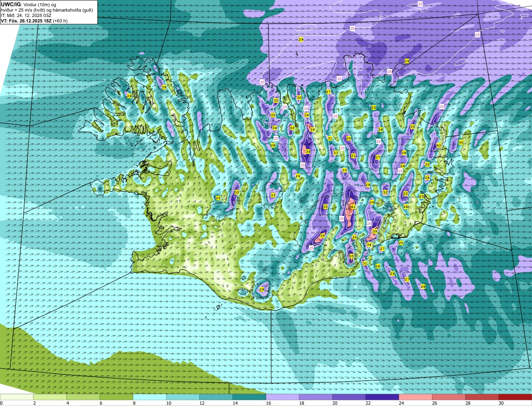Pick the red 28–30 color bar swatch

[482, 397]
